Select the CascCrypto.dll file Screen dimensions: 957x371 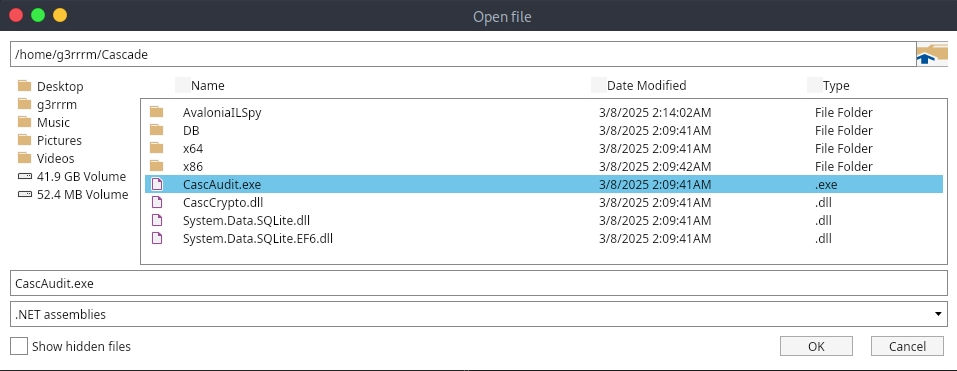click(543, 203)
